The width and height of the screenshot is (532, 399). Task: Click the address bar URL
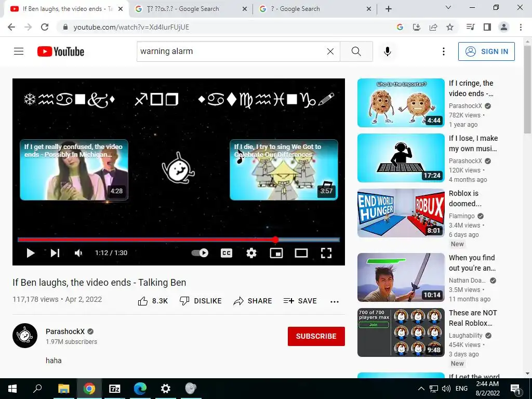tap(131, 27)
